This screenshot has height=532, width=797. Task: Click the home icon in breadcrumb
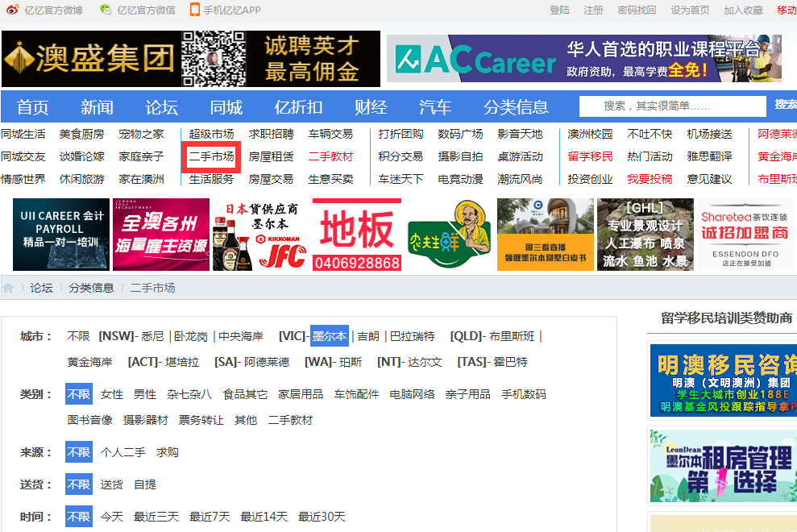(x=9, y=288)
